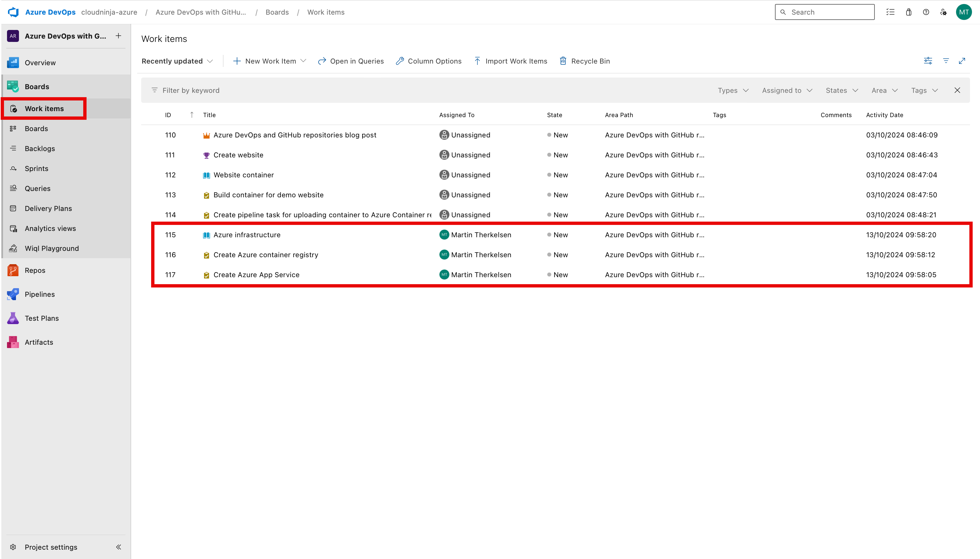Click the user story book icon on item 112
Viewport: 980px width, 559px height.
coord(206,175)
